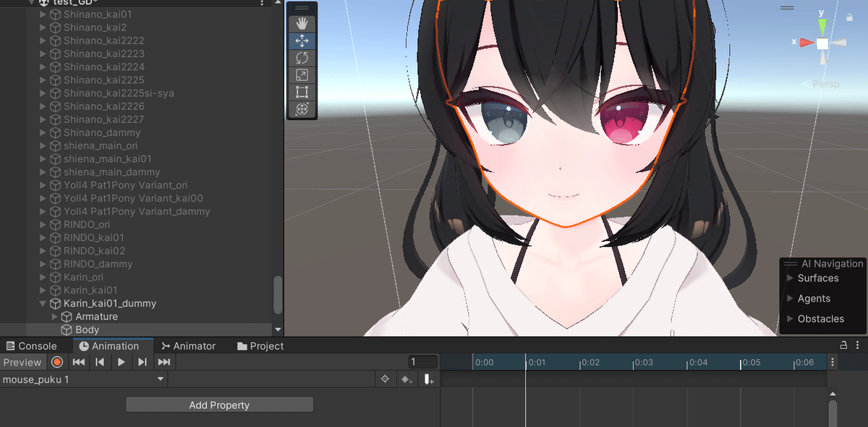Add an animation event marker
This screenshot has width=868, height=427.
point(428,379)
